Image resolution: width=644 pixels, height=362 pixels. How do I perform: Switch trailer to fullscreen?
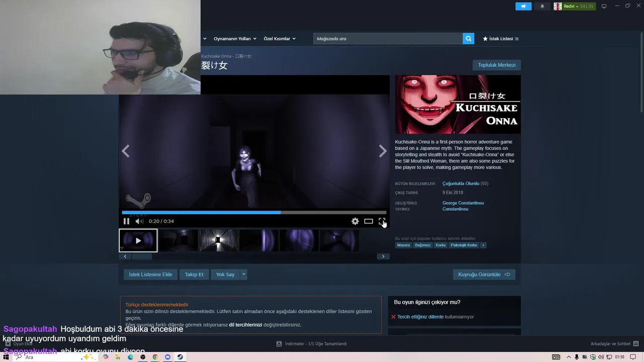pyautogui.click(x=382, y=221)
